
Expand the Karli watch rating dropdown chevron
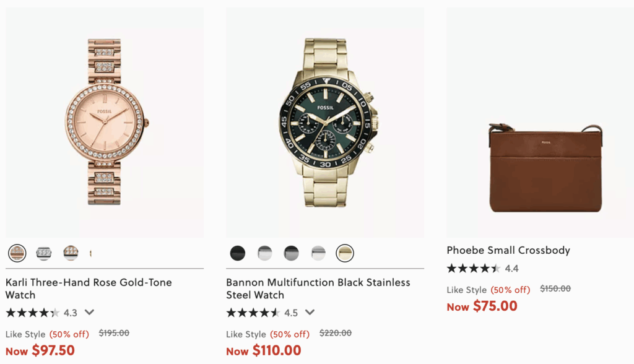coord(89,313)
